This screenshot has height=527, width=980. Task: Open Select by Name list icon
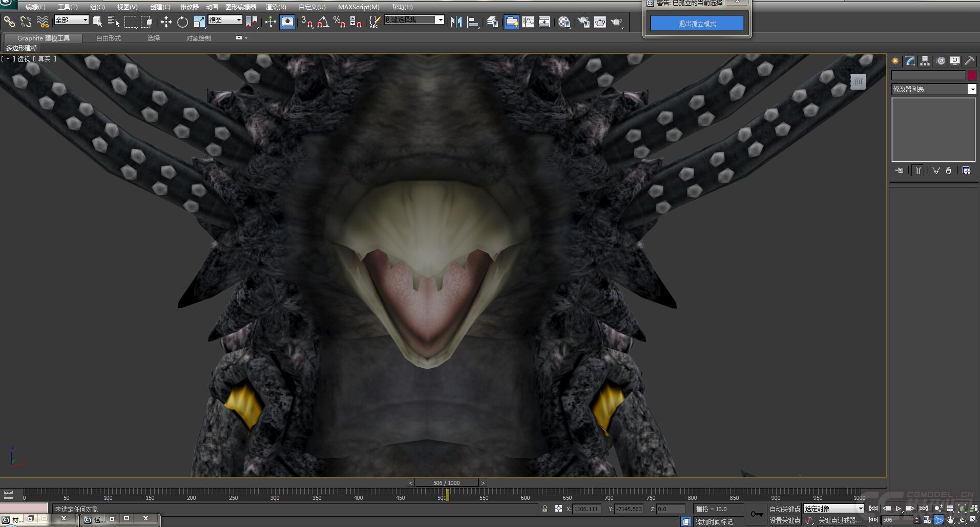(x=114, y=22)
